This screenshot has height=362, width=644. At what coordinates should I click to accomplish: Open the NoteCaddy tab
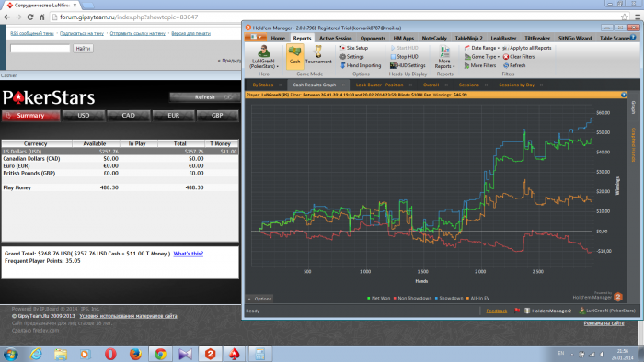[x=434, y=38]
